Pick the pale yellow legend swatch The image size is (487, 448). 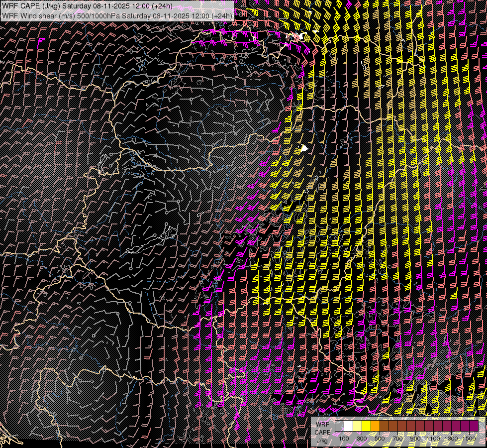357,426
